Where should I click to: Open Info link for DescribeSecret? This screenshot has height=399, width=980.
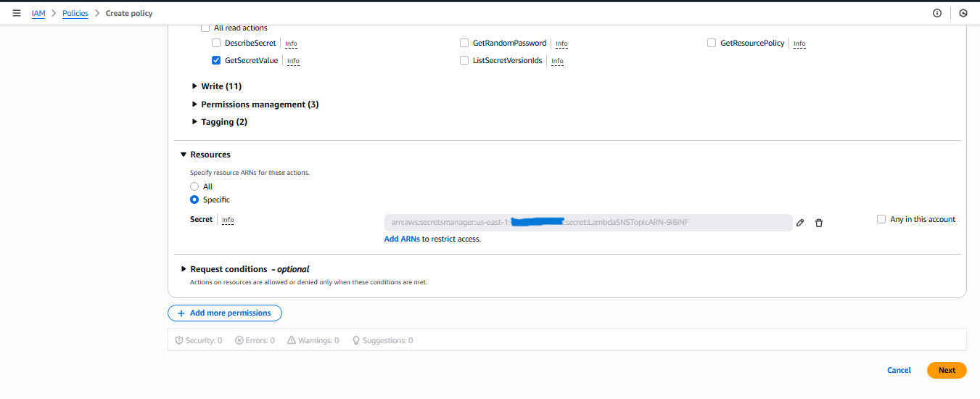291,44
